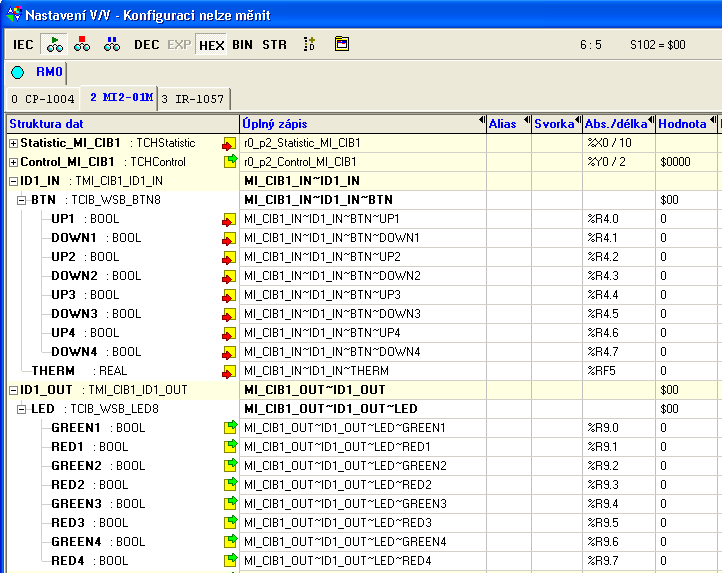Select the THERM : REAL tree row

click(x=79, y=371)
